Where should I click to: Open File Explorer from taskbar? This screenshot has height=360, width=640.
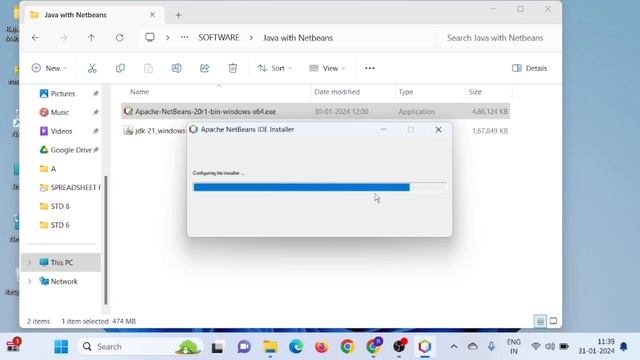270,347
